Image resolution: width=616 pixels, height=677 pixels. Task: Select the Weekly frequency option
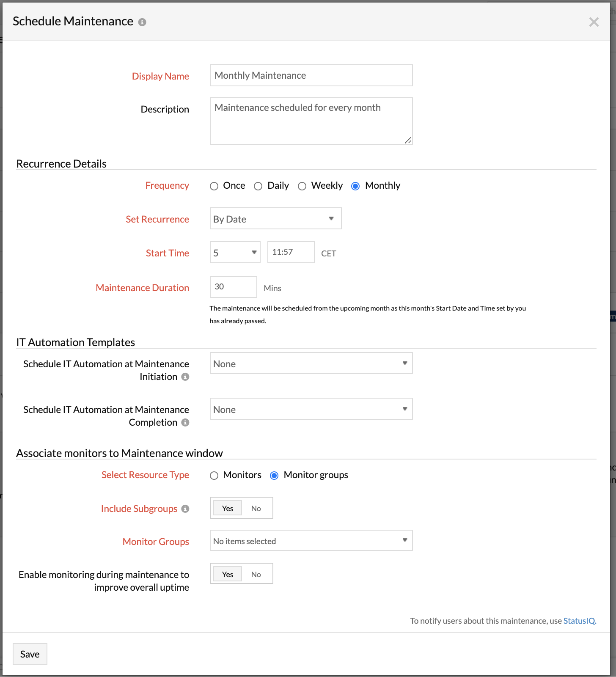point(302,186)
